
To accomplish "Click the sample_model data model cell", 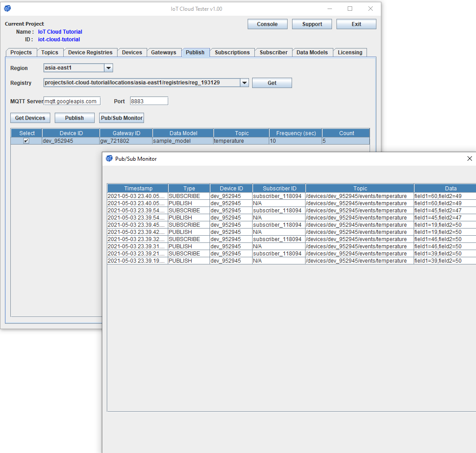I will (183, 141).
